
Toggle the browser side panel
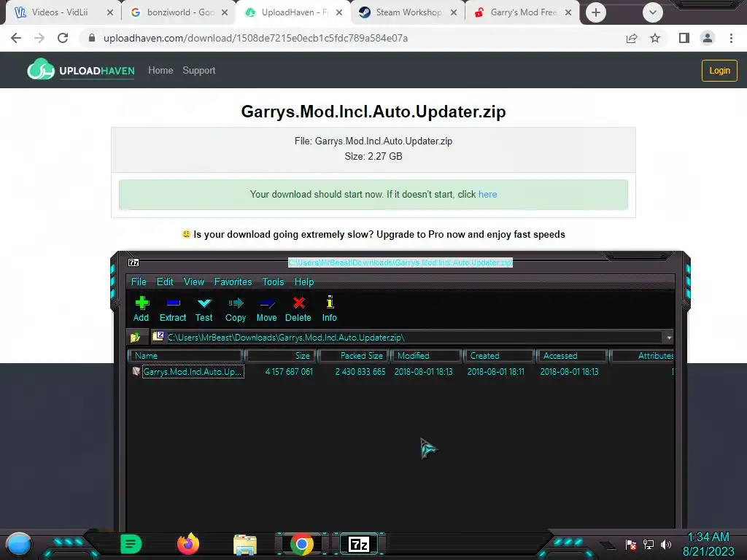click(x=684, y=38)
